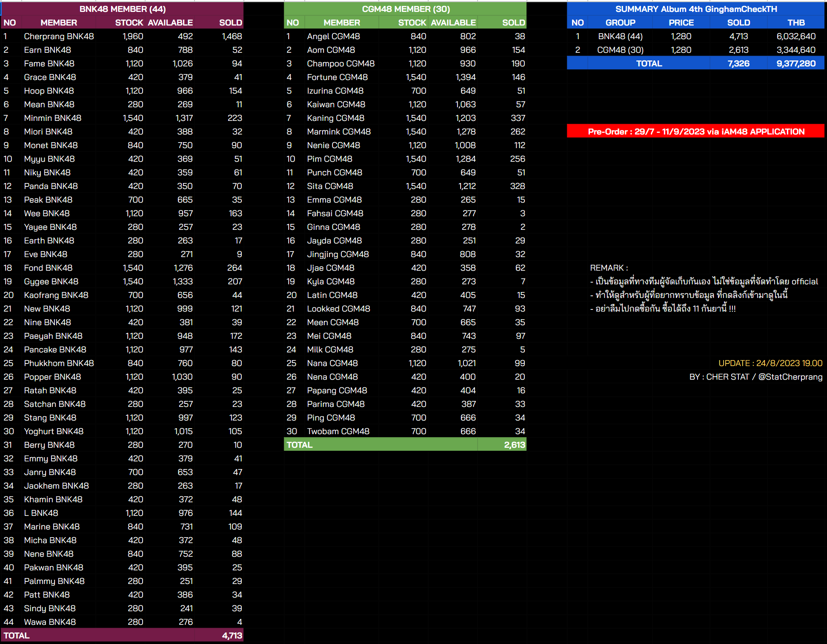Click the 'SUMMARY Album 4th GinghamCheckTH' title
Viewport: 827px width, 644px height.
[x=695, y=9]
